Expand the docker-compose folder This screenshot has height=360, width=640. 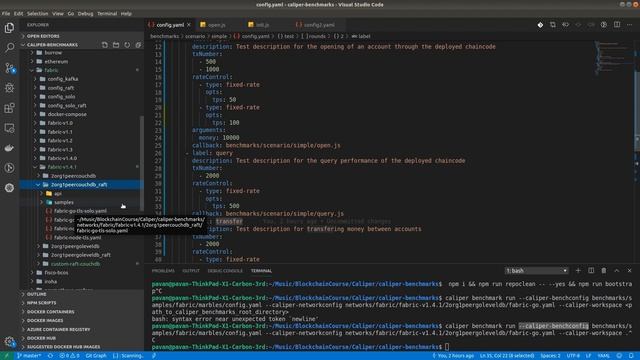(x=67, y=114)
